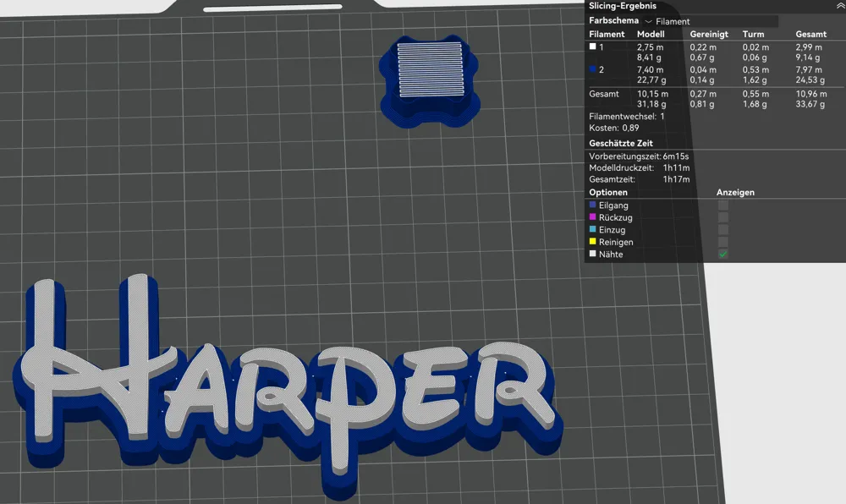Click filament 2 tower value 0,53 m

coord(755,70)
